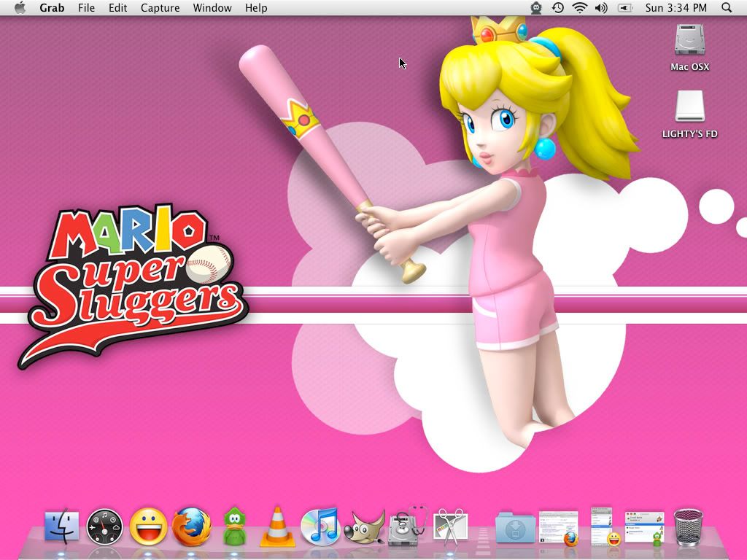Viewport: 747px width, 560px height.
Task: Open Adium green duck icon
Action: point(234,526)
